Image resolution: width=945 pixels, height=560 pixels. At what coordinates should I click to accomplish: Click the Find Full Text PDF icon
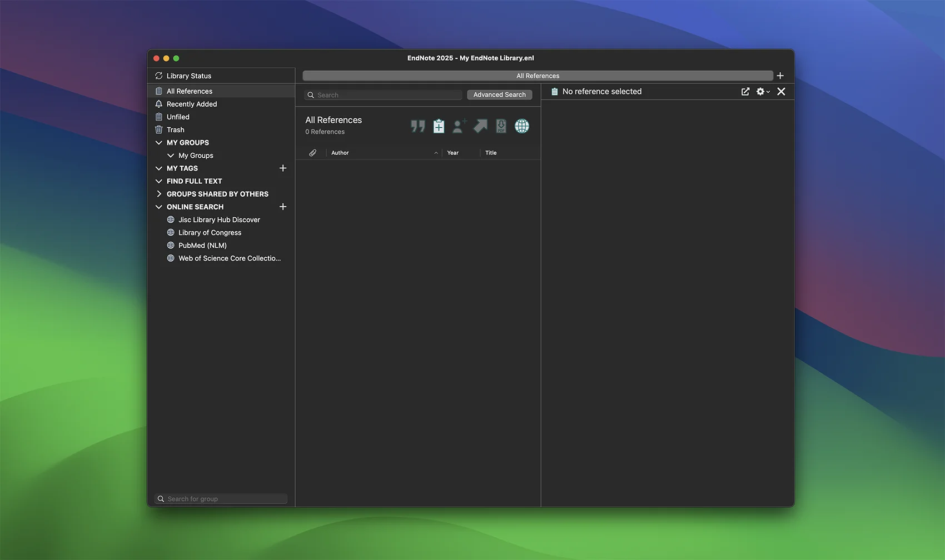(501, 126)
